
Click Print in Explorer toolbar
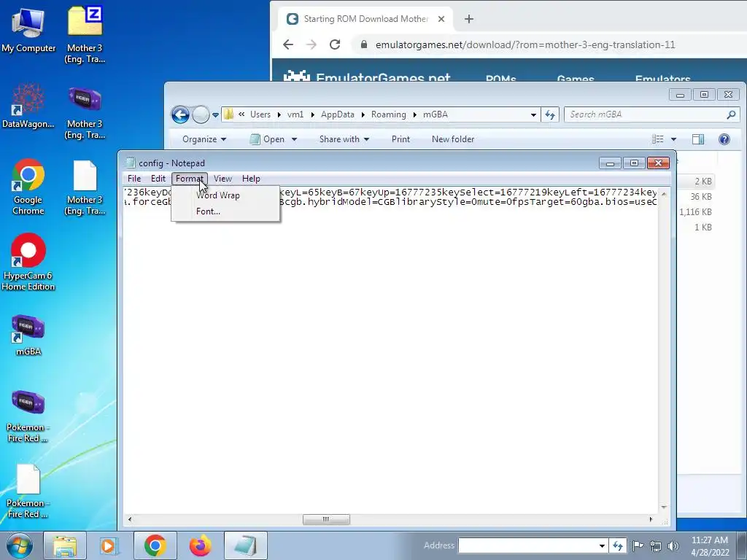(x=400, y=139)
